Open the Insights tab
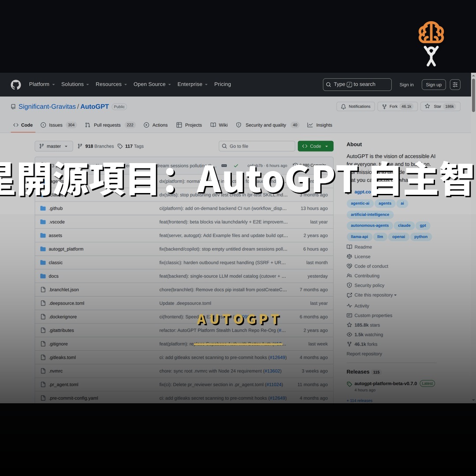The height and width of the screenshot is (476, 476). pos(320,125)
